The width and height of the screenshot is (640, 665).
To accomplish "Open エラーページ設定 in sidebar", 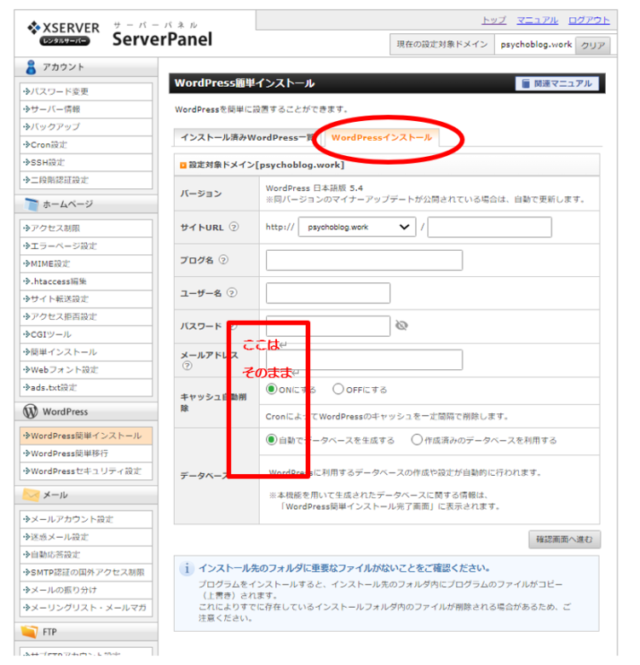I will click(x=86, y=246).
